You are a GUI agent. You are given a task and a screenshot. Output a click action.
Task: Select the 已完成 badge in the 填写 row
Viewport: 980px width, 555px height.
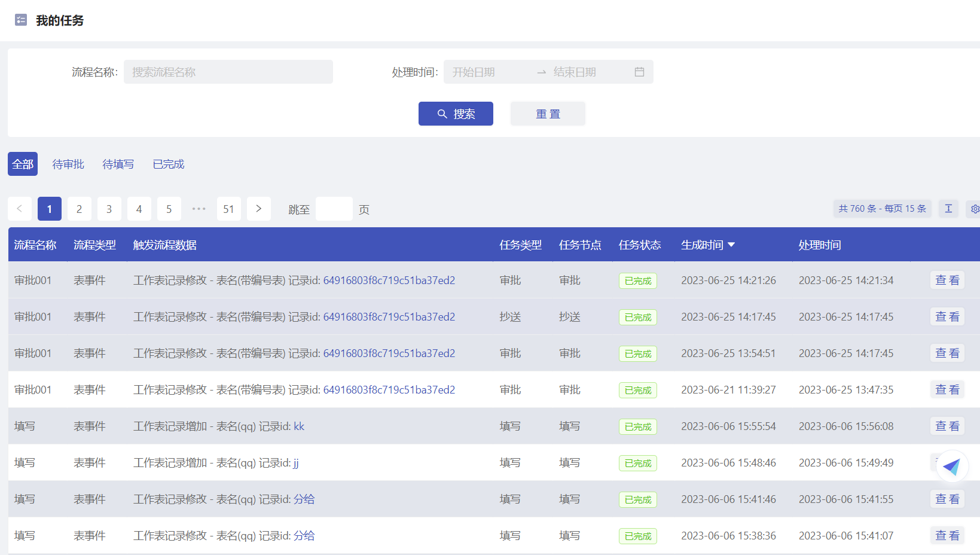(x=637, y=426)
